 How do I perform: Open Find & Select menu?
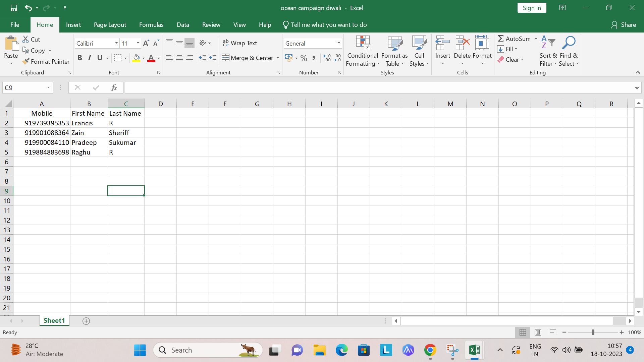[x=569, y=51]
